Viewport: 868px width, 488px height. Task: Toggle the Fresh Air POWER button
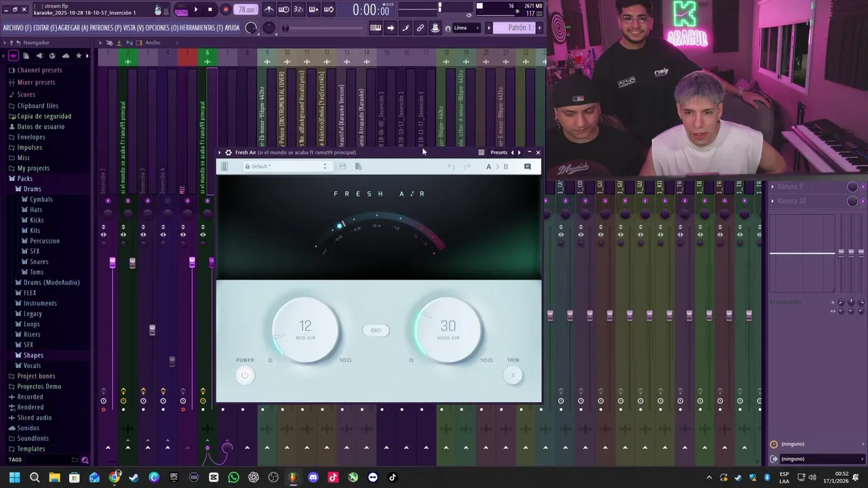pos(245,375)
